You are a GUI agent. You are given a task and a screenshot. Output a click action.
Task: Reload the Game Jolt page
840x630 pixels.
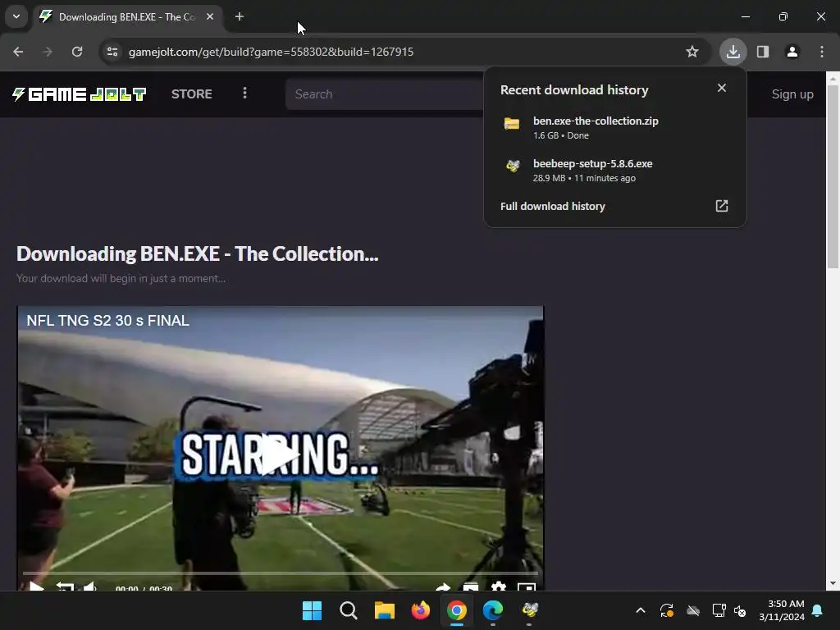click(x=77, y=52)
